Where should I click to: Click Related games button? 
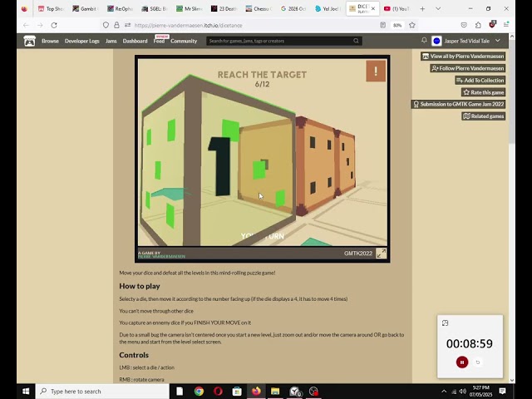click(x=484, y=116)
